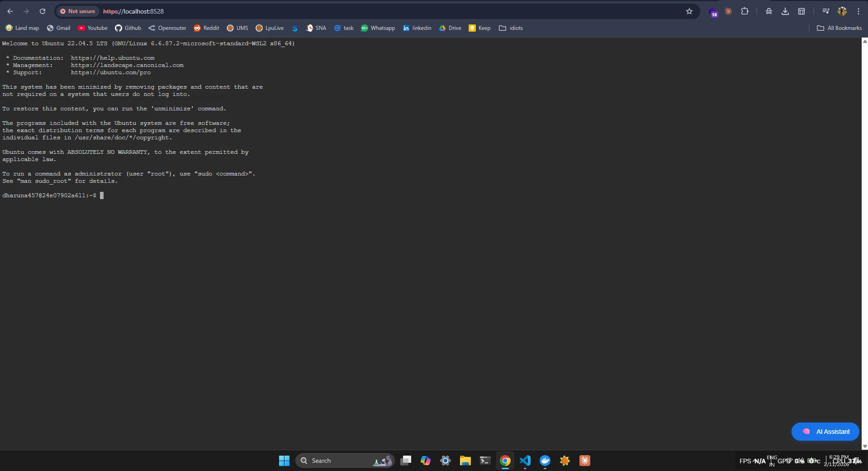
Task: Click the detective-hat extension icon
Action: (769, 11)
